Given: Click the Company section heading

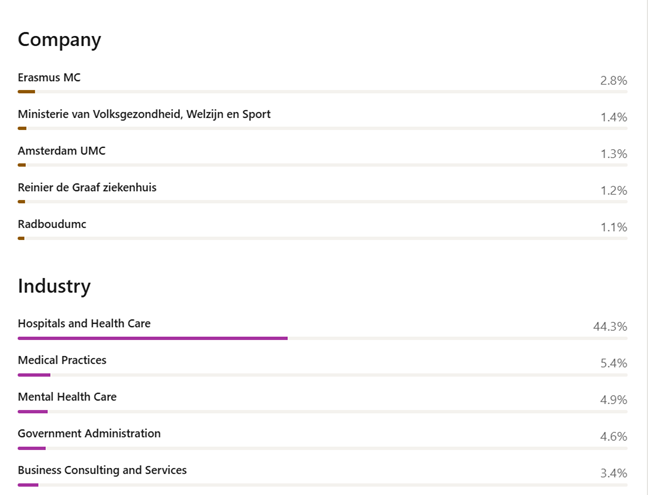Looking at the screenshot, I should tap(59, 40).
